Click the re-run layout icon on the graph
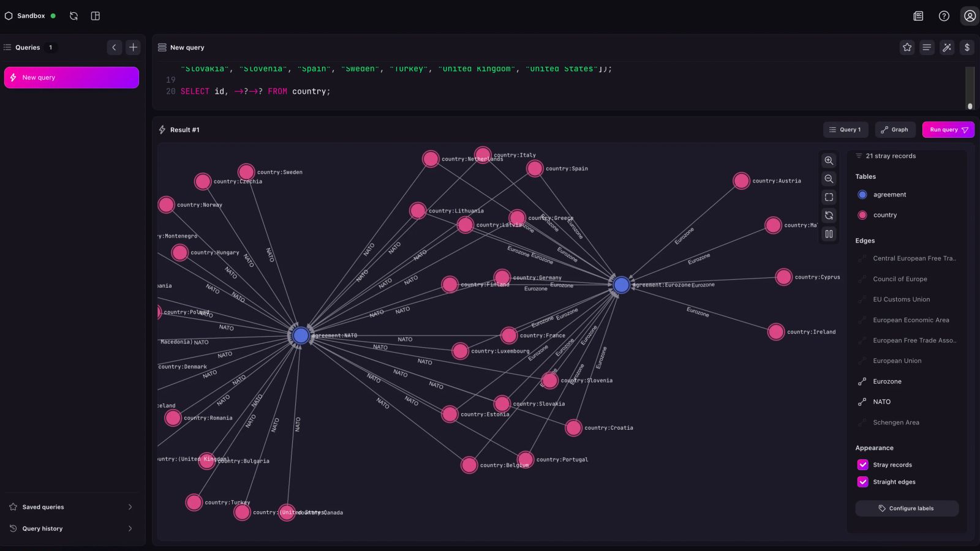The height and width of the screenshot is (551, 980). [x=829, y=216]
